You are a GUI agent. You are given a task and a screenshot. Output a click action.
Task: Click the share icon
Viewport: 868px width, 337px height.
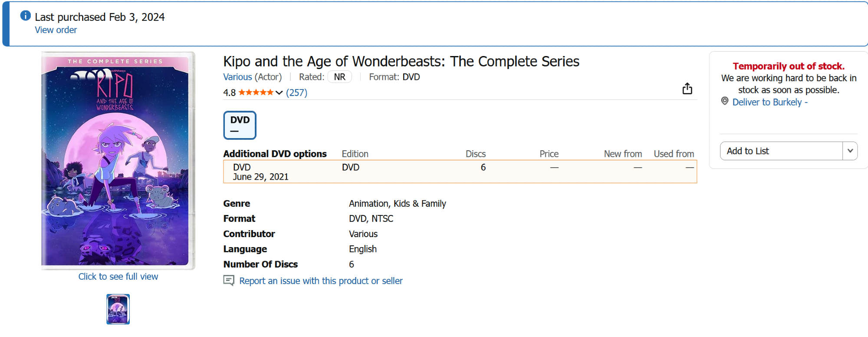(687, 89)
